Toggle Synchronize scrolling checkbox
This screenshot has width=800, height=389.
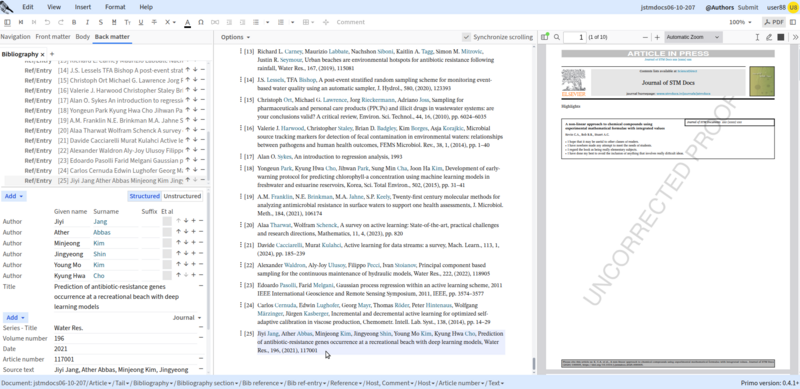(466, 37)
